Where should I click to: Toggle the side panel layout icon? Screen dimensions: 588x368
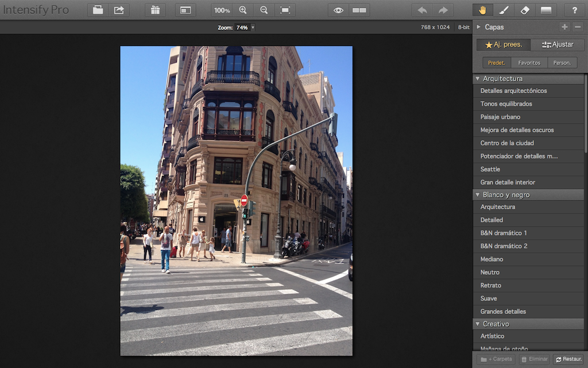185,10
